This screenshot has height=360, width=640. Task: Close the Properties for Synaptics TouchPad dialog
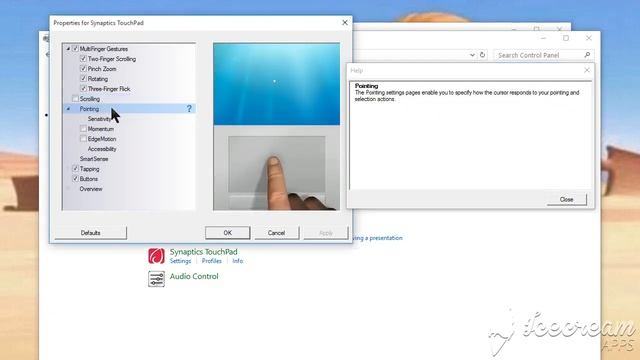(344, 23)
